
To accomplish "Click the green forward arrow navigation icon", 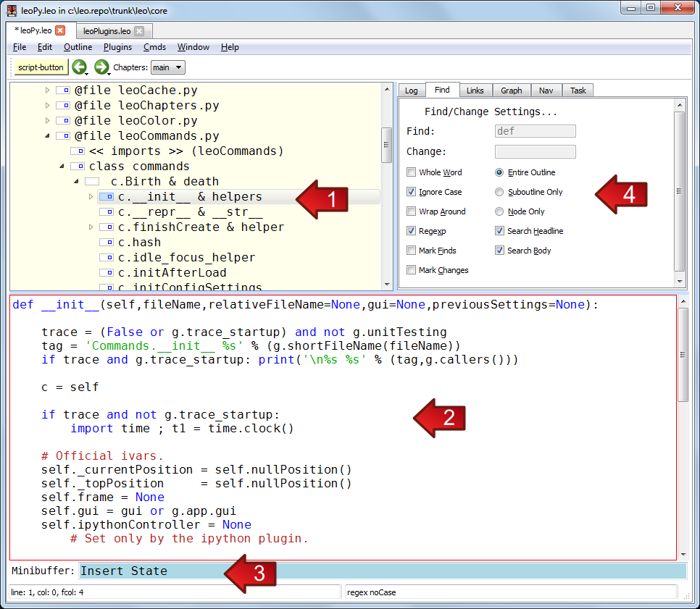I will (101, 67).
